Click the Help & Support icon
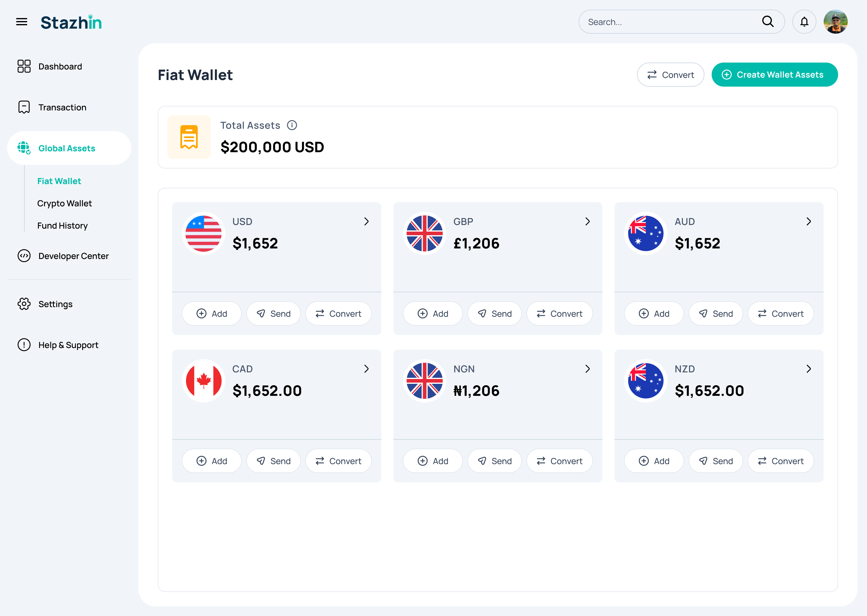 24,345
